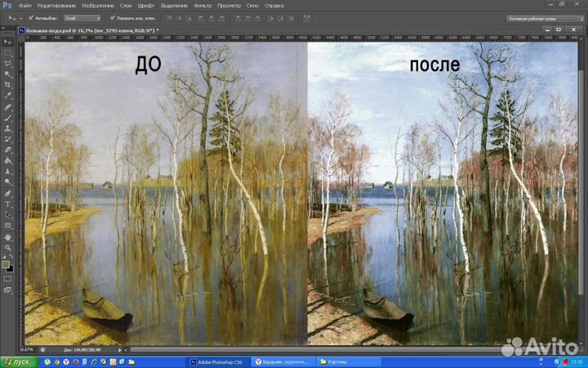Switch to the Yandex browser taskbar button

(283, 362)
